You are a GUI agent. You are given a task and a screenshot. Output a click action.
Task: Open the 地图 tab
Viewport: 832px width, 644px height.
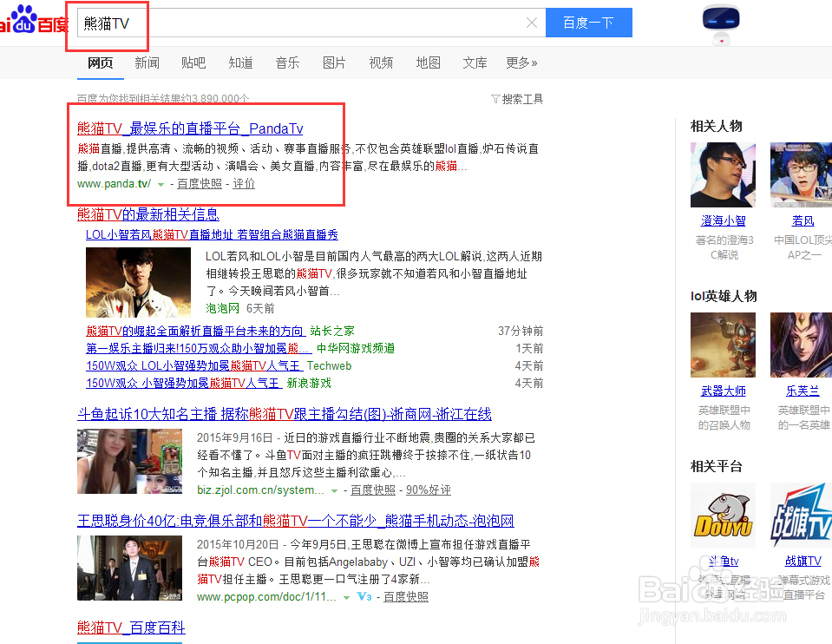point(429,63)
